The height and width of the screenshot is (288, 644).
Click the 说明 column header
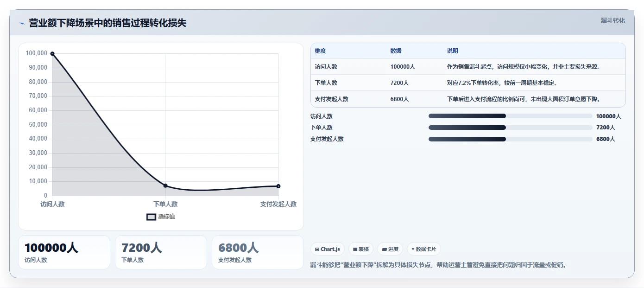coord(453,51)
